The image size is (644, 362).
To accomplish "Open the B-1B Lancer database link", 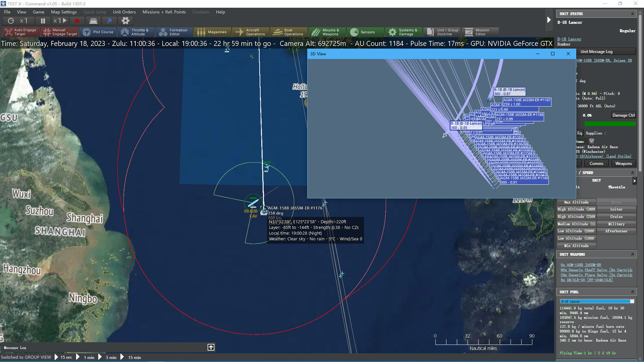I will pos(569,39).
